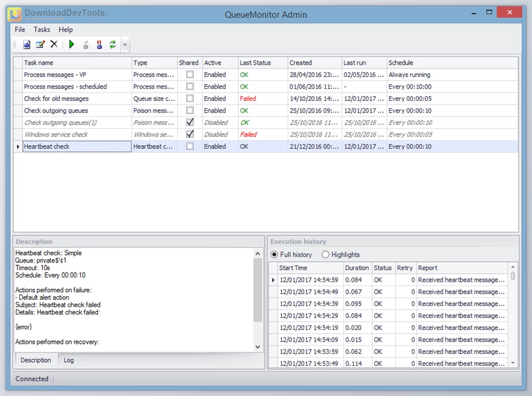Run the task with green play icon
This screenshot has height=396, width=532.
[71, 45]
